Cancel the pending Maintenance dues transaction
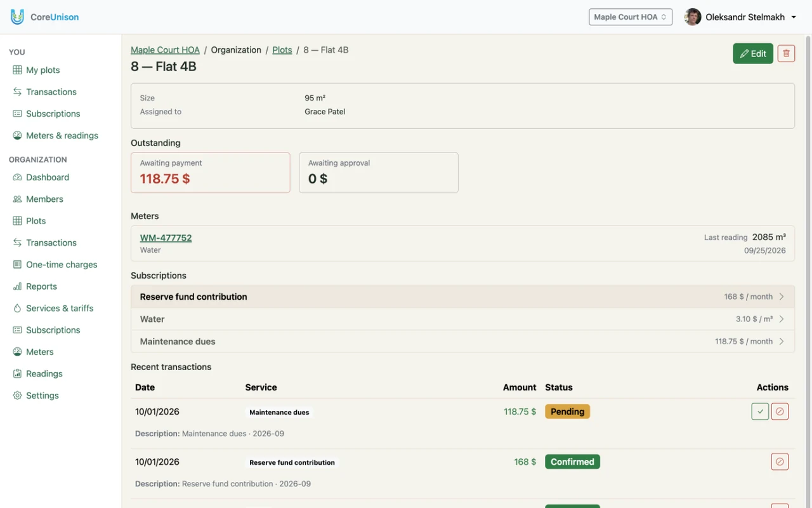The width and height of the screenshot is (812, 508). tap(780, 411)
